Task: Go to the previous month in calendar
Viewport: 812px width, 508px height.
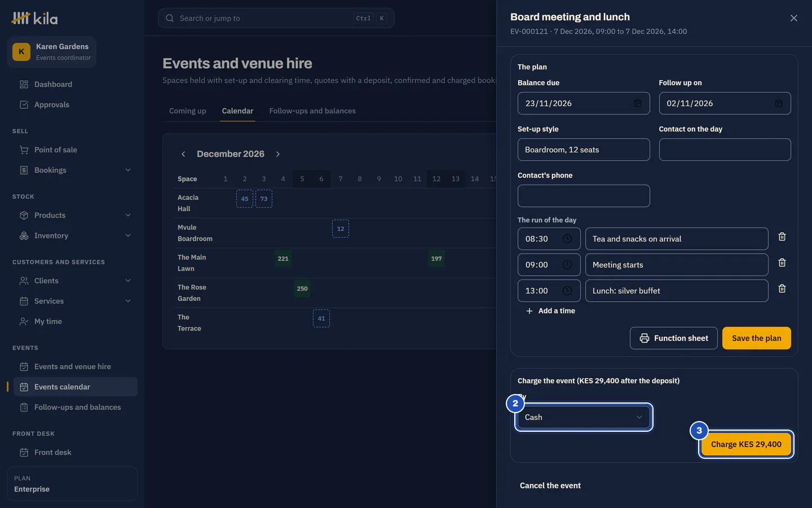Action: [x=183, y=154]
